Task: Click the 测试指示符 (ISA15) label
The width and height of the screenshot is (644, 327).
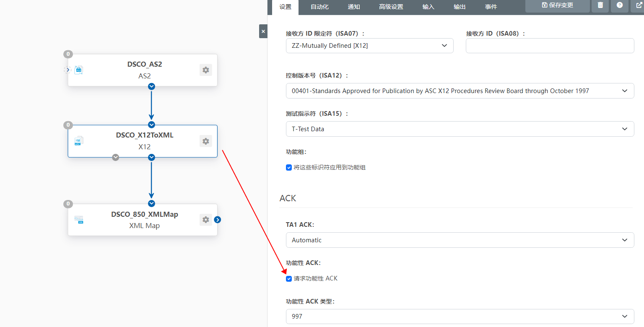Action: pos(317,114)
